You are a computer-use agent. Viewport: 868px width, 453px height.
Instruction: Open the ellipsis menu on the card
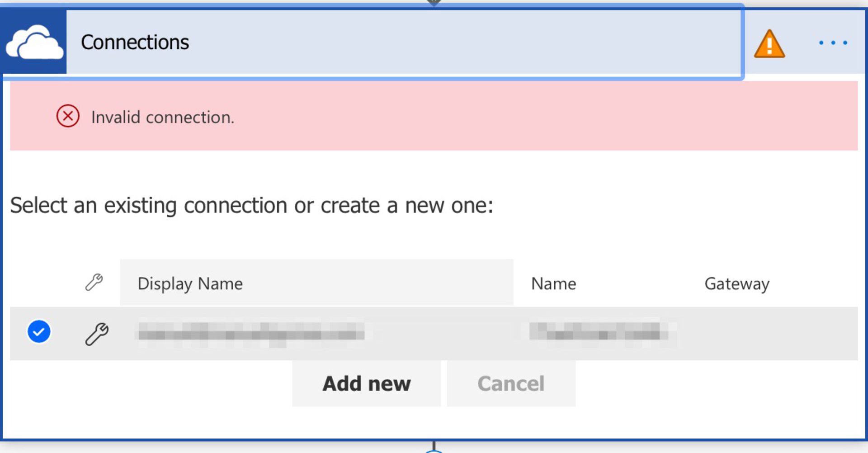[832, 42]
